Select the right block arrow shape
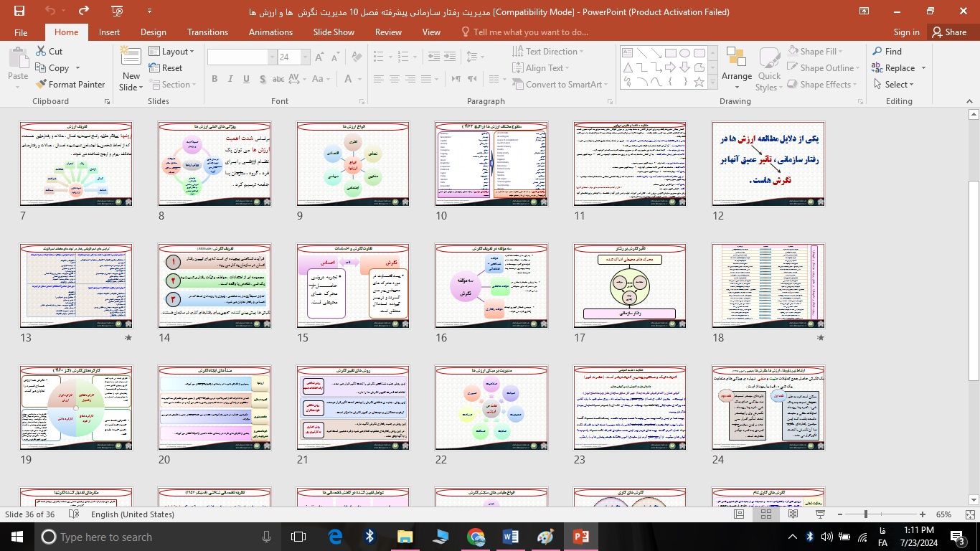This screenshot has width=980, height=551. pos(671,67)
